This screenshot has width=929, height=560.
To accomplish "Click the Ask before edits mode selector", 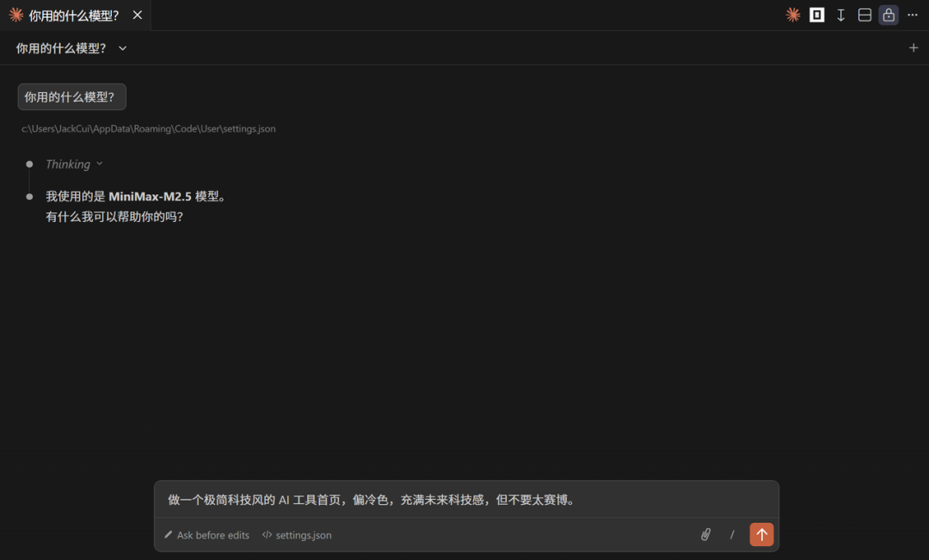I will [x=212, y=534].
